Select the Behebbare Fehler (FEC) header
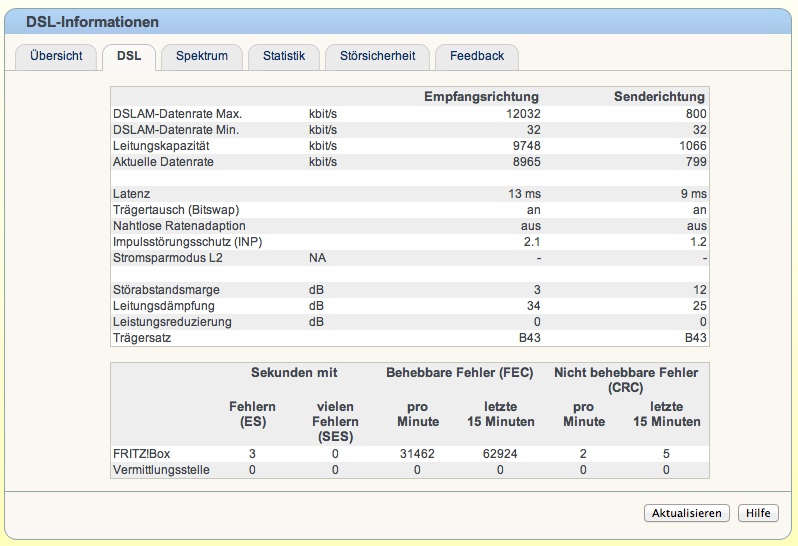The width and height of the screenshot is (798, 546). tap(460, 372)
